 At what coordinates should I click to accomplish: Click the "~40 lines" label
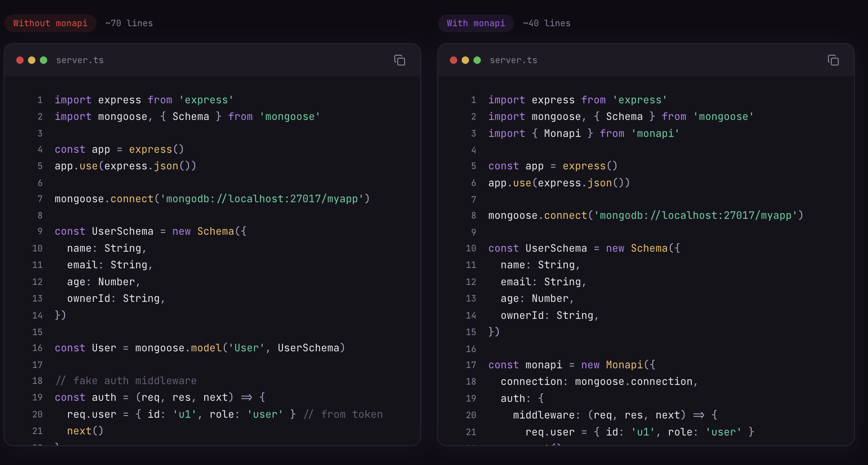(546, 23)
